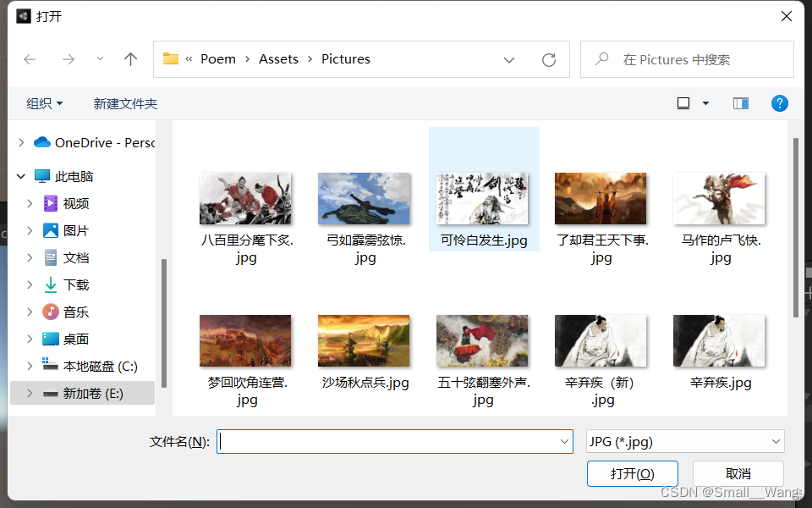Screen dimensions: 812x508
Task: Select OneDrive - Personal in sidebar
Action: pyautogui.click(x=94, y=142)
